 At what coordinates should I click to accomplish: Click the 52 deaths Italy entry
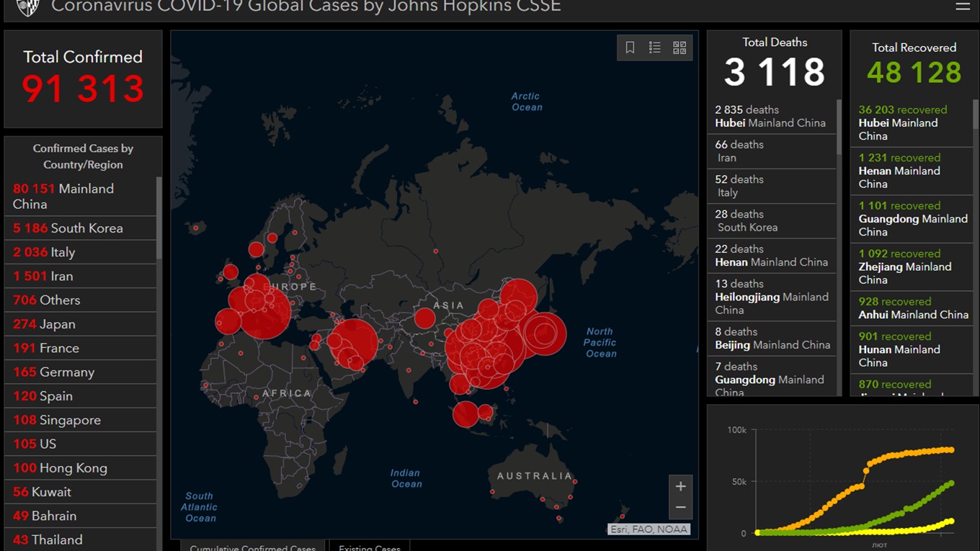(x=772, y=186)
